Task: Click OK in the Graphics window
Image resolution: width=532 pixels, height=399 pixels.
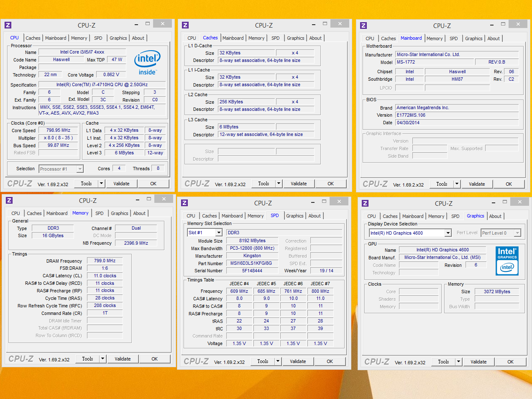Action: [510, 362]
